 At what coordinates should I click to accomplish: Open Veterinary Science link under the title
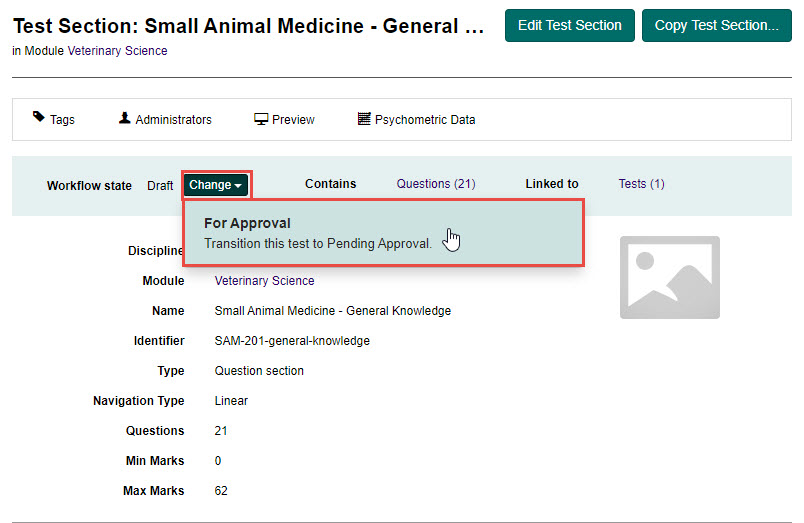pos(117,51)
